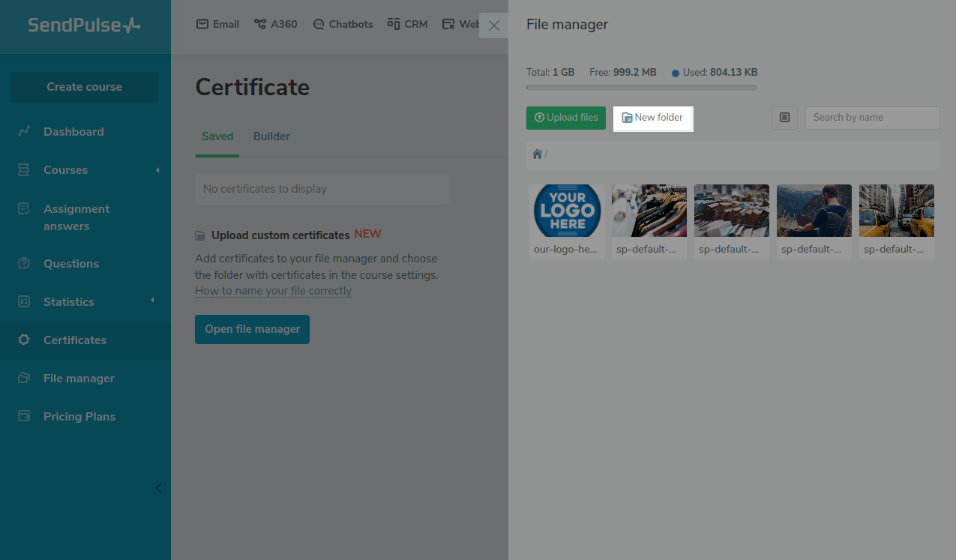Collapse the sidebar with the chevron
The height and width of the screenshot is (560, 956).
click(x=158, y=488)
